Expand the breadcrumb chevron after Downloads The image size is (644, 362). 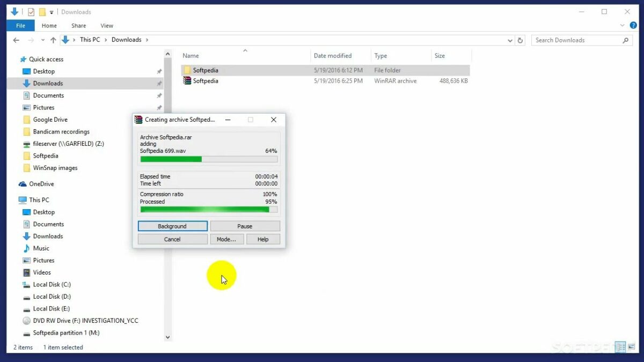(x=147, y=40)
